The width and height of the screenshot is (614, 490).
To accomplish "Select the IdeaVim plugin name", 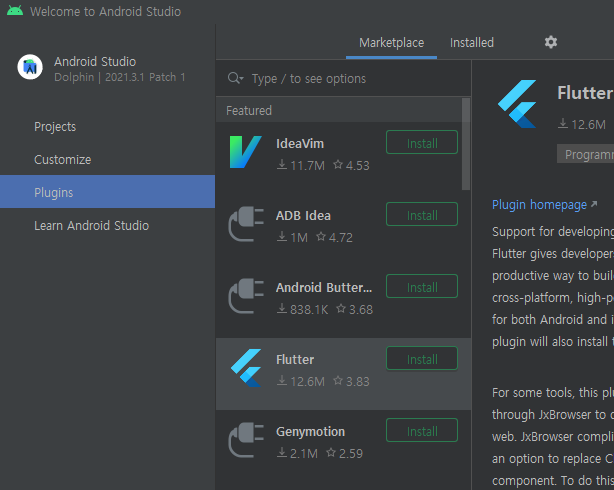I will pos(300,143).
